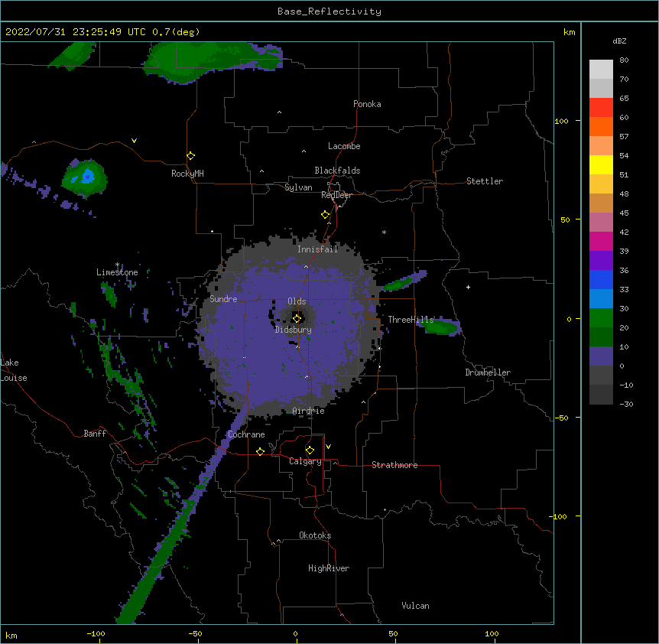Click the -50 label on right axis

561,418
